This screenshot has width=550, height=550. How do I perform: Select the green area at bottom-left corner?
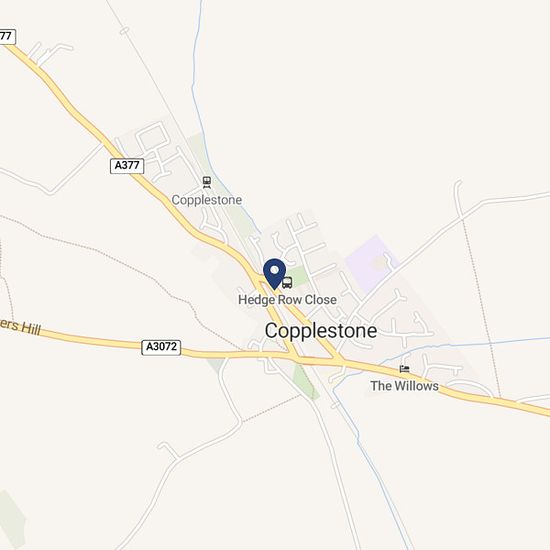(11, 519)
